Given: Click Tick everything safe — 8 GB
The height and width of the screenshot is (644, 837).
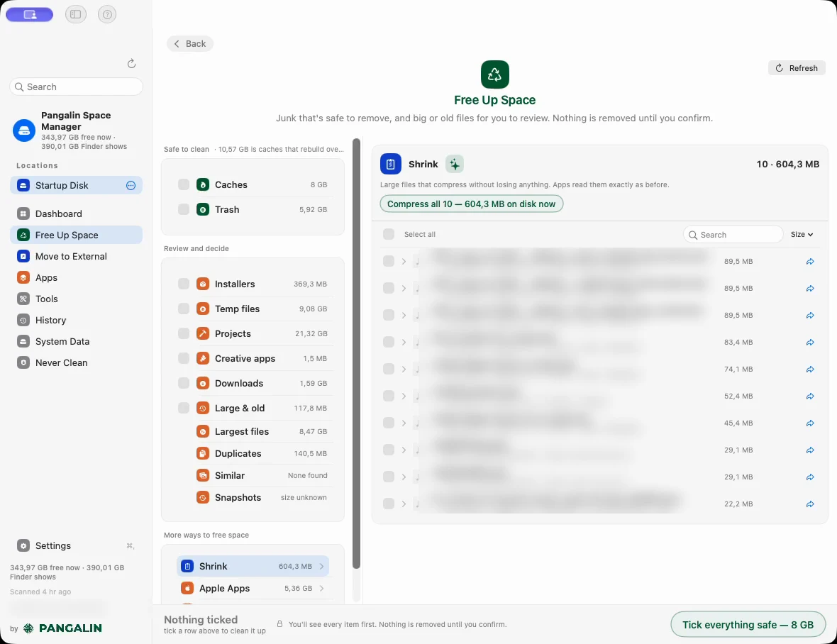Looking at the screenshot, I should [x=748, y=624].
